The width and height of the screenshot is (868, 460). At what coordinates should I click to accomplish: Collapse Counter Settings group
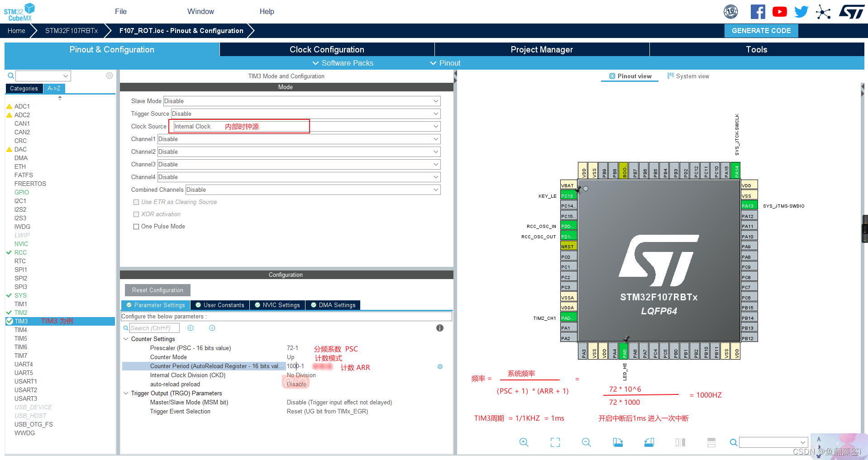(x=126, y=339)
